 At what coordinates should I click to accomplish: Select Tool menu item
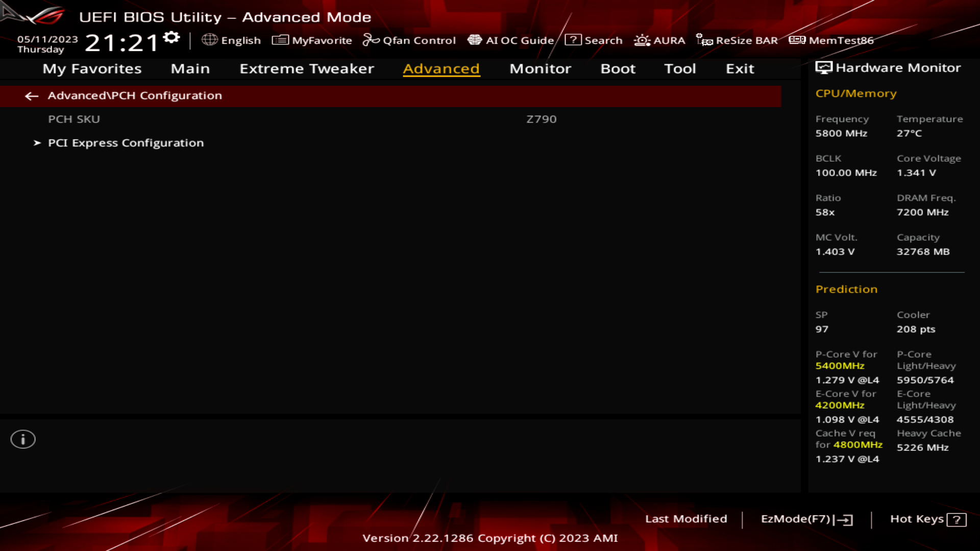click(679, 68)
